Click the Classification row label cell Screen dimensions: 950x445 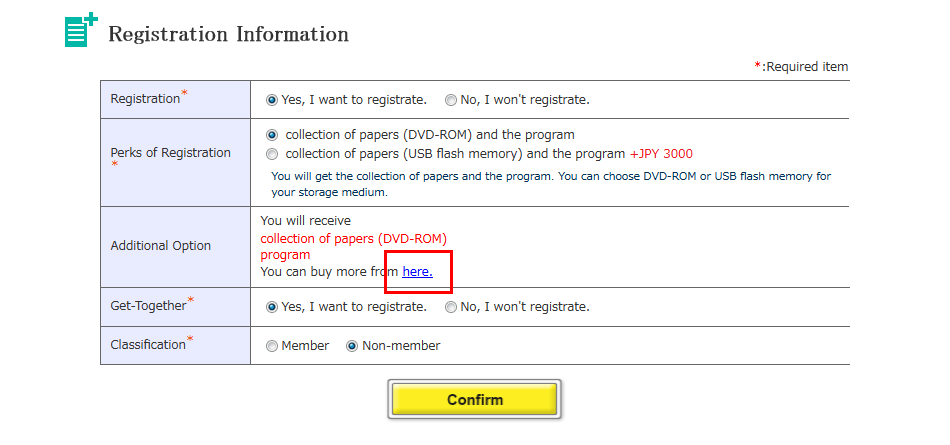(x=175, y=346)
